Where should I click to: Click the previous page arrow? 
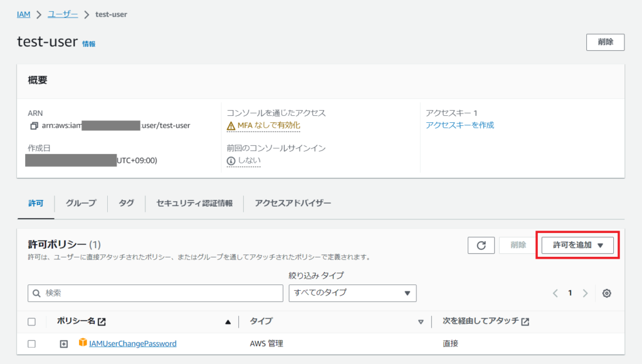[555, 293]
